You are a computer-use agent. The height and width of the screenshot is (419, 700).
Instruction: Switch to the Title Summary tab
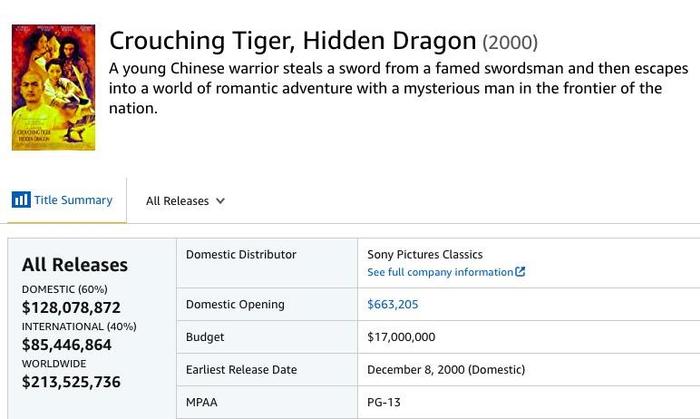[62, 200]
